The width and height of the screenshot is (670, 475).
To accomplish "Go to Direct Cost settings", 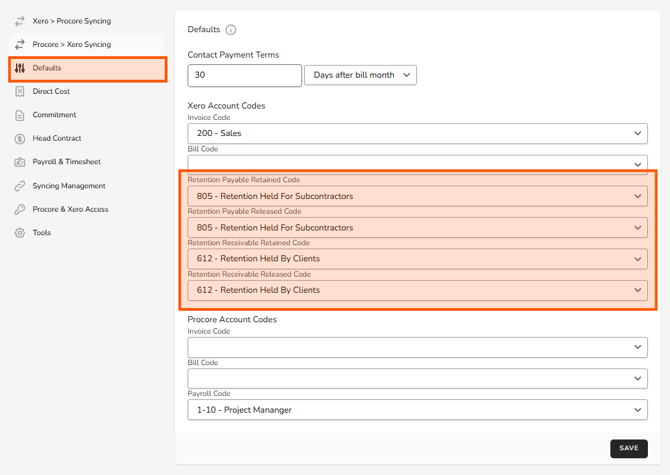I will click(x=86, y=91).
